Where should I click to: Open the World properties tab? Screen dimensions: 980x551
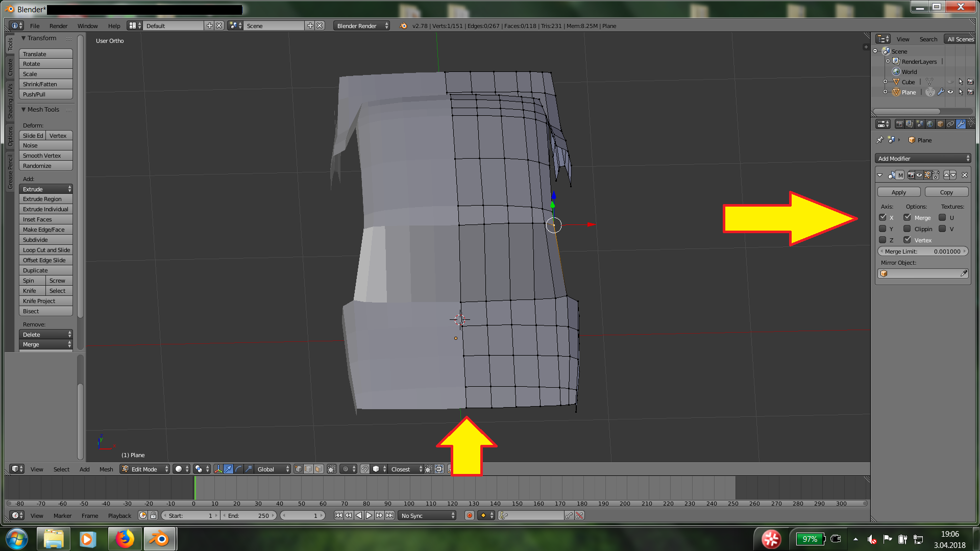coord(930,124)
